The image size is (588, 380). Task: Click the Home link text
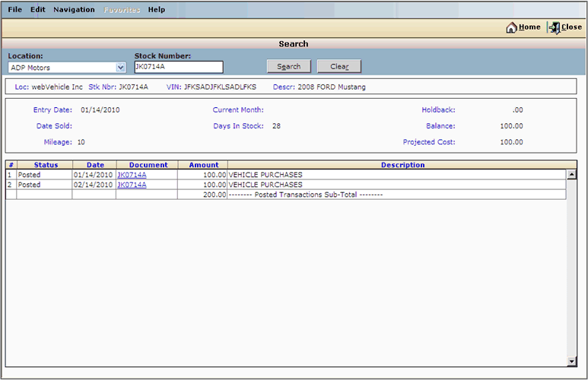pos(529,27)
